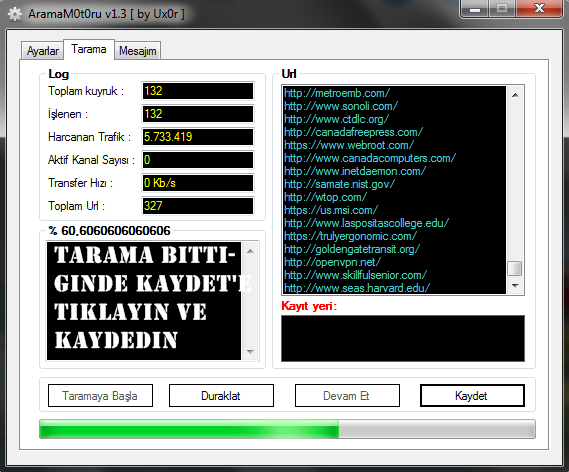The image size is (569, 472).
Task: Click the Url list scrollbar thumb
Action: (515, 269)
